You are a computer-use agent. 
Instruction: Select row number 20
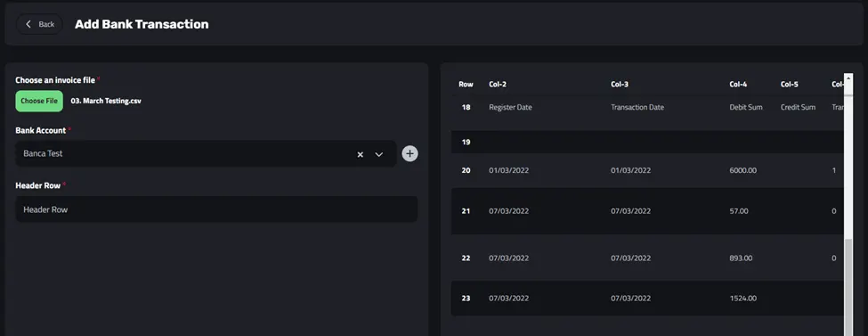pyautogui.click(x=466, y=170)
